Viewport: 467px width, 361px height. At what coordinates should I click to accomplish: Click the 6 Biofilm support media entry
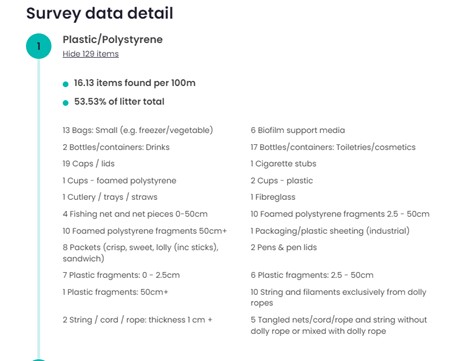pos(298,130)
